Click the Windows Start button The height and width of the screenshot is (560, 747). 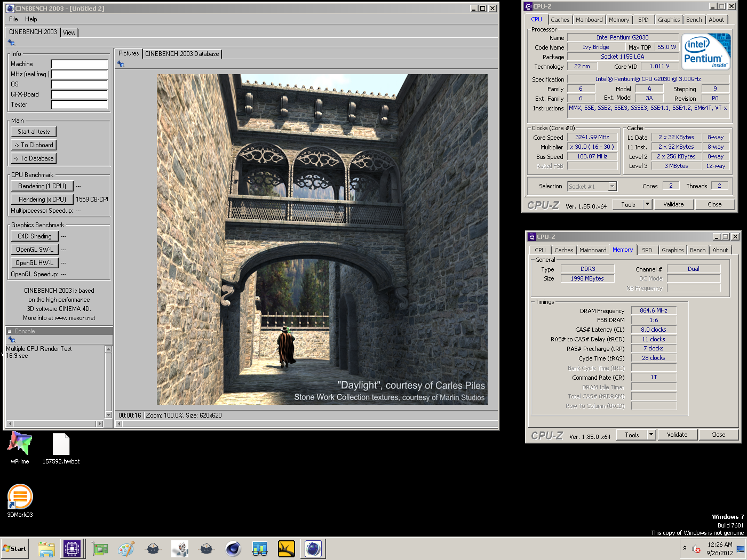[15, 549]
